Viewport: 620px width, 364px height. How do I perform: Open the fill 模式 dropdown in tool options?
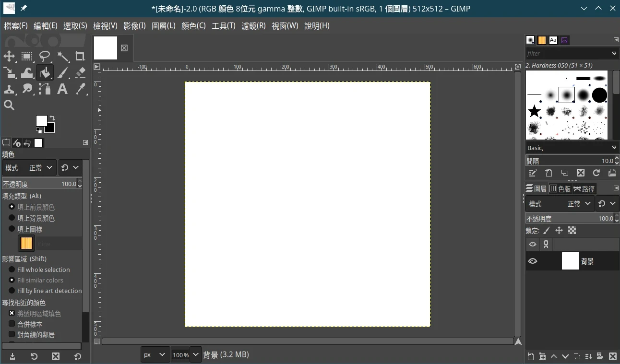[29, 168]
